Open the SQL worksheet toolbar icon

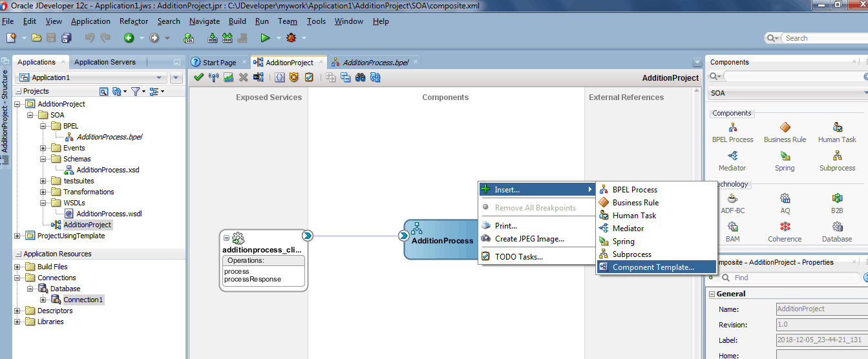189,38
